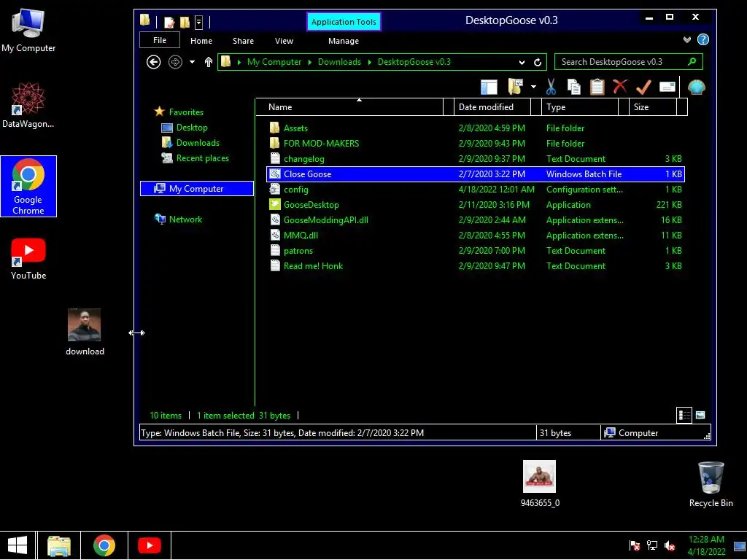Expand the address bar history dropdown
The height and width of the screenshot is (560, 747).
coord(522,63)
